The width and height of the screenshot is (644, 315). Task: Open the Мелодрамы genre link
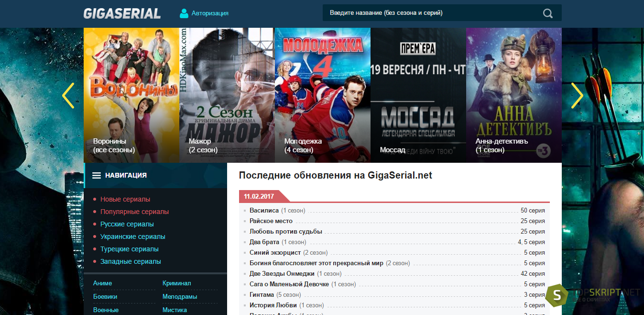[180, 296]
